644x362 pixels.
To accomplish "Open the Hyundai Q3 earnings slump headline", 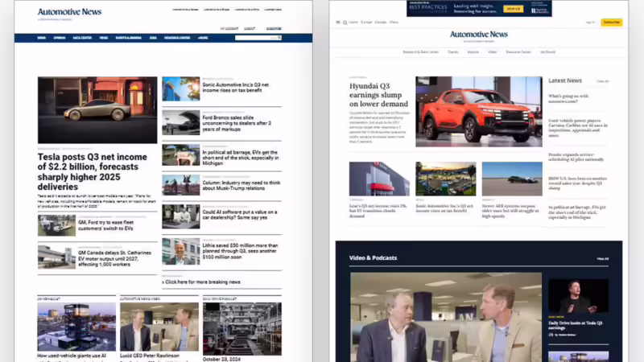I will (x=378, y=95).
